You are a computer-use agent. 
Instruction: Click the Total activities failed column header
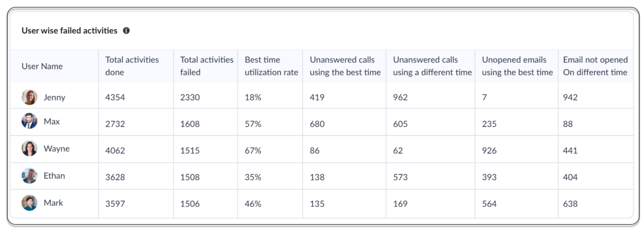[x=206, y=66]
